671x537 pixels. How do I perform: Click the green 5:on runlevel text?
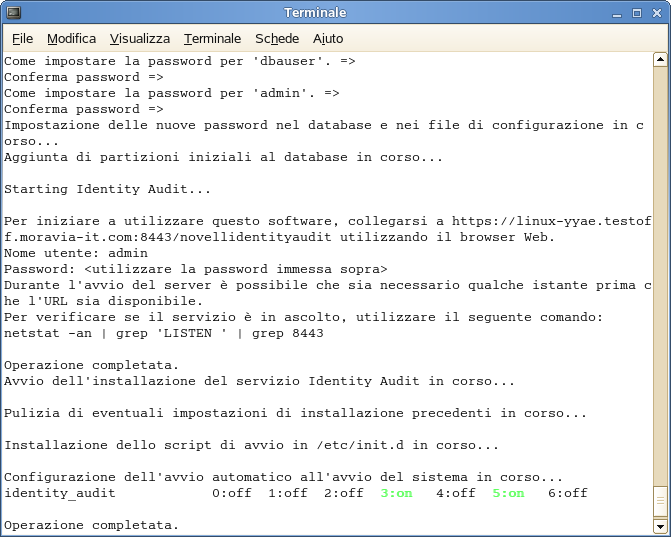(x=508, y=493)
